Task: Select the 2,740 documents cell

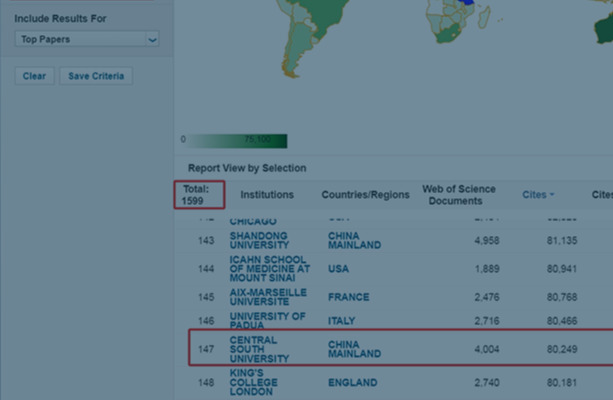Action: coord(487,382)
